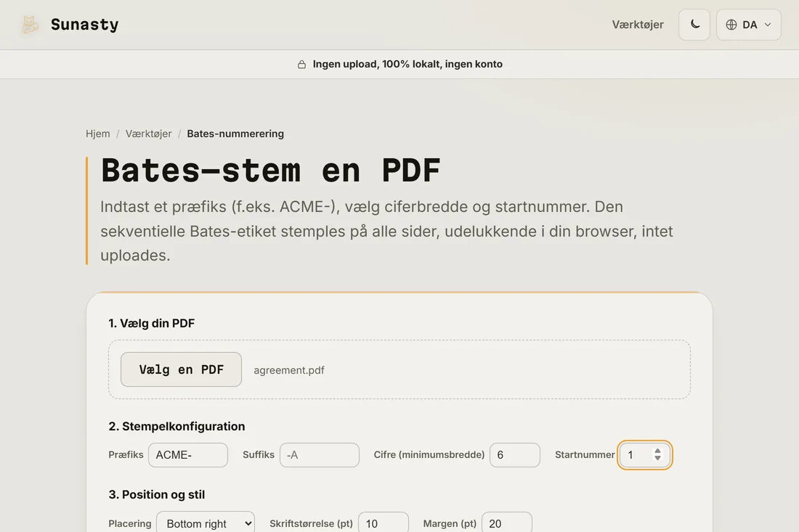Viewport: 799px width, 532px height.
Task: Click the Sunasty brand name
Action: 84,25
